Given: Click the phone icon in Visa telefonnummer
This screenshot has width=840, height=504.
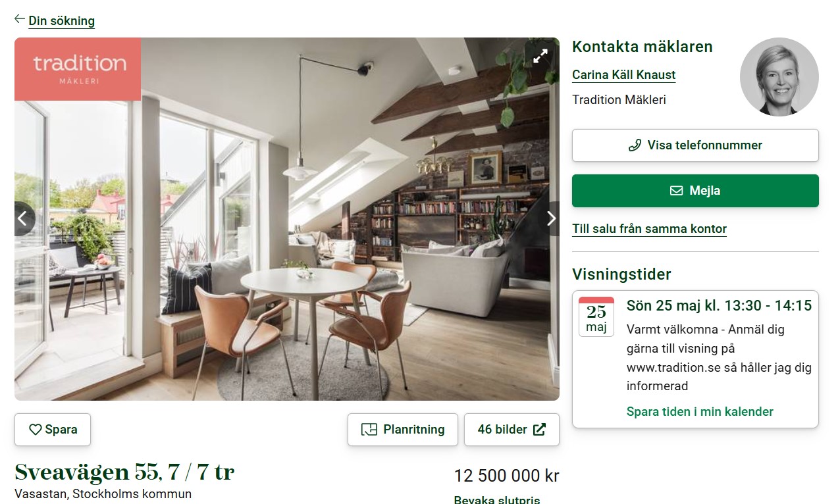Looking at the screenshot, I should (x=635, y=145).
